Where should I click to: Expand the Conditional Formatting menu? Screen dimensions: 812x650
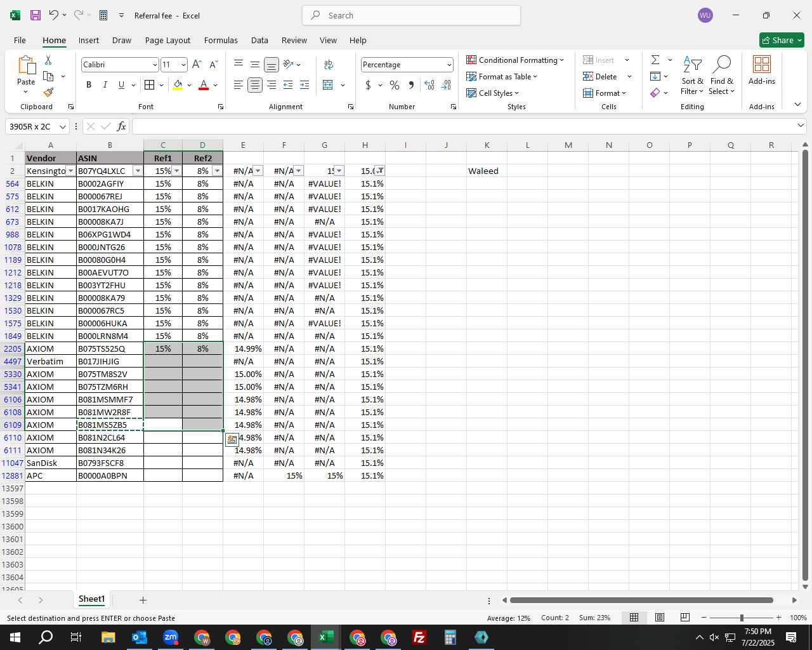coord(514,60)
